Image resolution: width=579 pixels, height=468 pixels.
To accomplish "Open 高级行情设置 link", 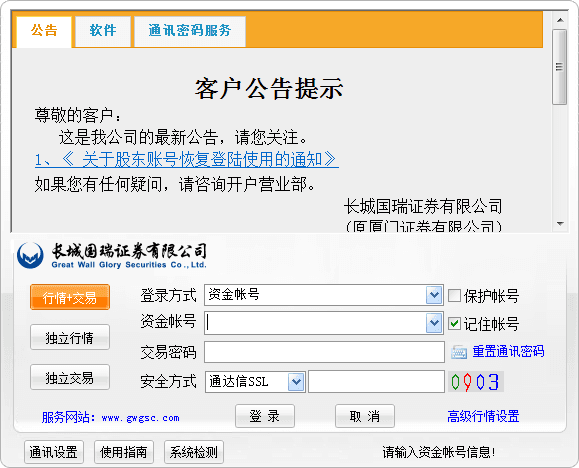I will (x=483, y=416).
